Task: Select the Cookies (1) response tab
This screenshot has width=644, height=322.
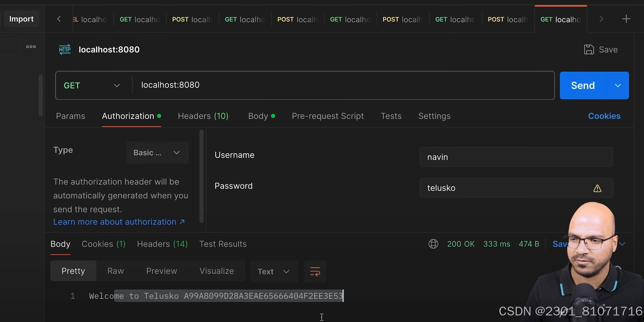Action: point(103,244)
